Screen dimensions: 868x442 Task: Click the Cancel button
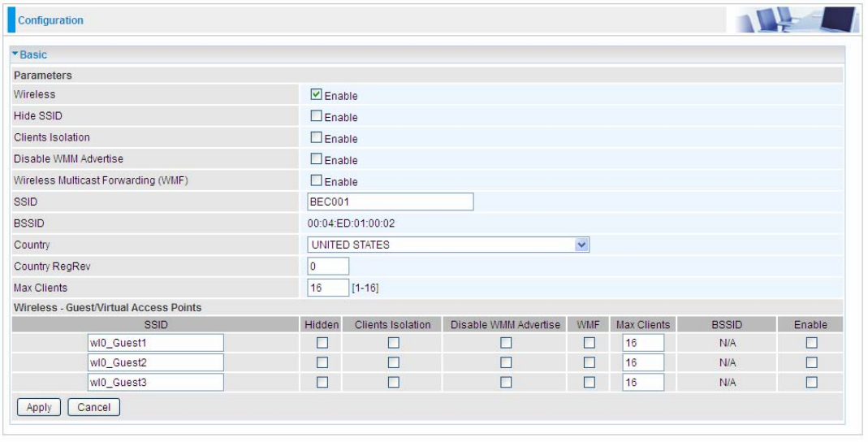[93, 407]
